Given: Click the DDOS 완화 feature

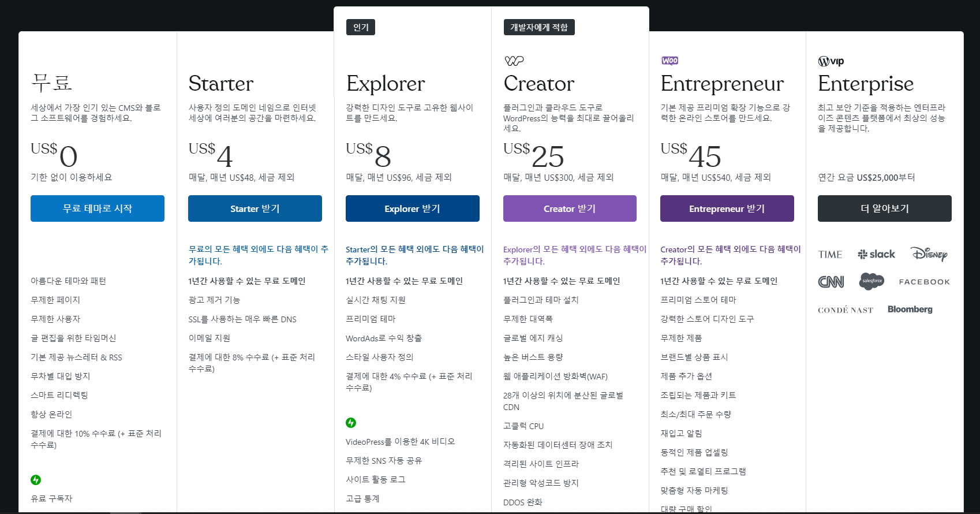Looking at the screenshot, I should 523,502.
